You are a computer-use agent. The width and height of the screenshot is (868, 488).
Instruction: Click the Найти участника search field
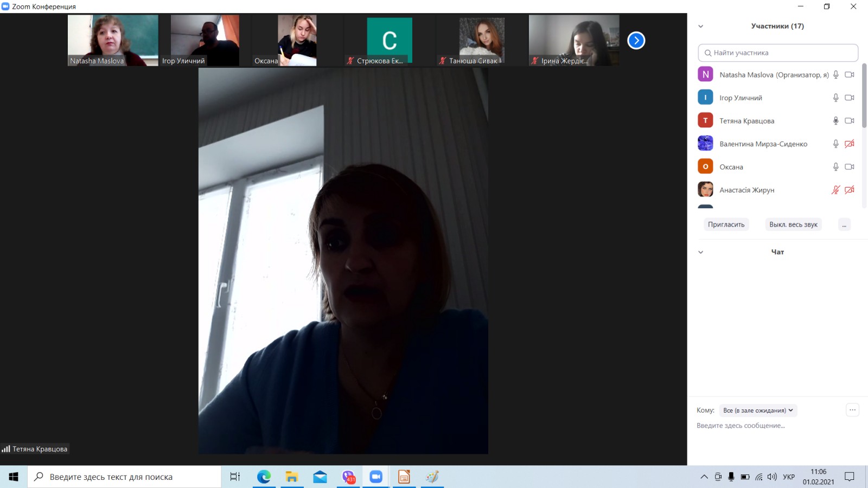point(778,53)
